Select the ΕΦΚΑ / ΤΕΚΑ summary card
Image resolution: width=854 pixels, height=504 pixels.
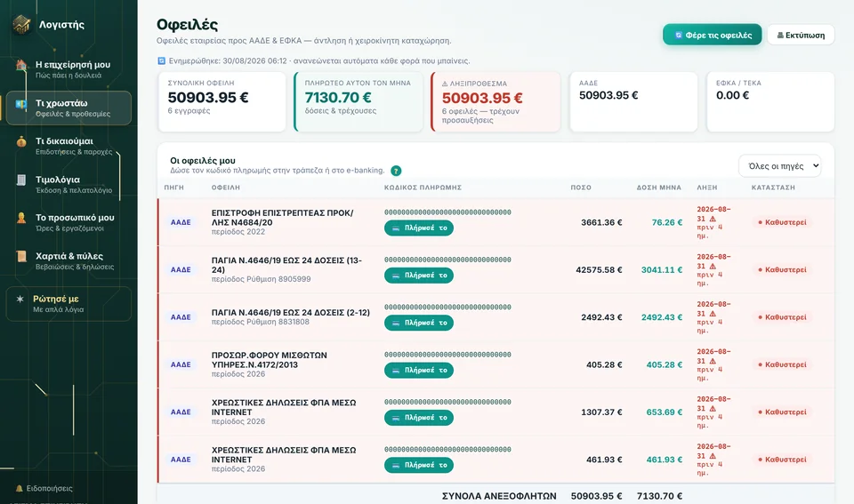click(770, 102)
